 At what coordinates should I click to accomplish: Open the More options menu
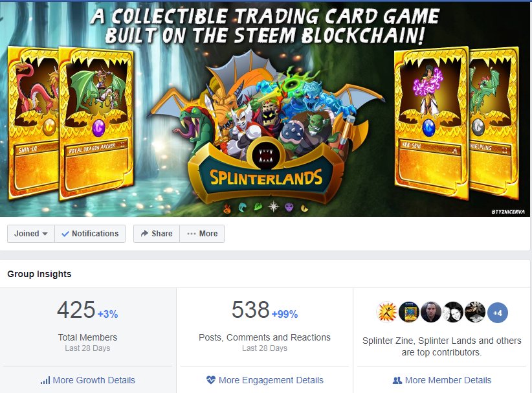(202, 234)
